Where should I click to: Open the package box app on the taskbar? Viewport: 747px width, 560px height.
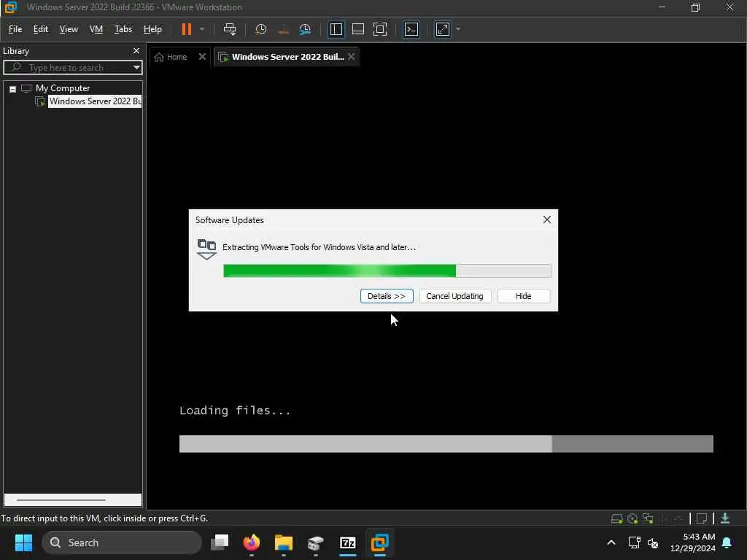pyautogui.click(x=315, y=542)
